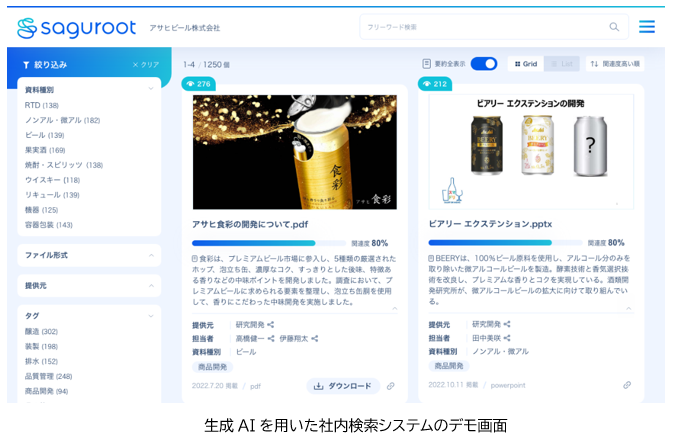This screenshot has height=440, width=676.
Task: Filter by 容器包装 (143)
Action: [49, 225]
